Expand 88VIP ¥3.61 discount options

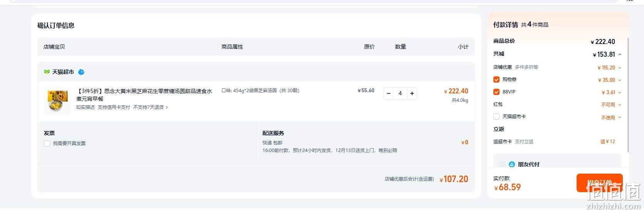pyautogui.click(x=620, y=92)
